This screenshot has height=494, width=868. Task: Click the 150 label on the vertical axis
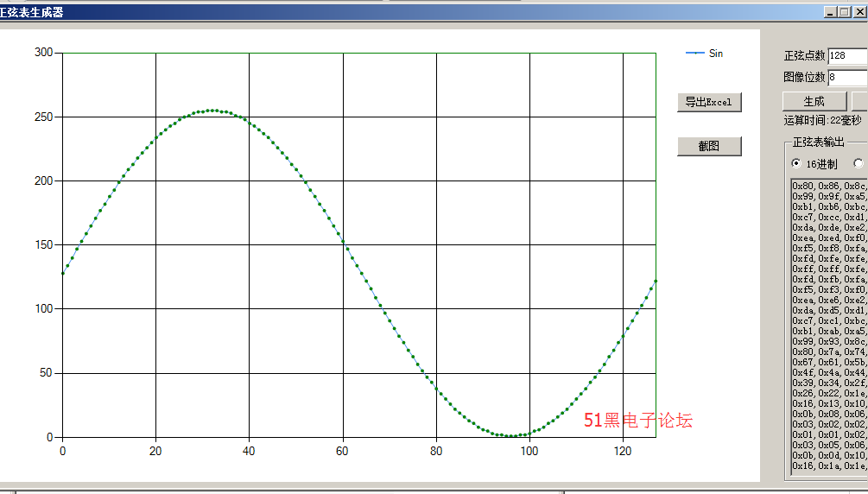[44, 244]
